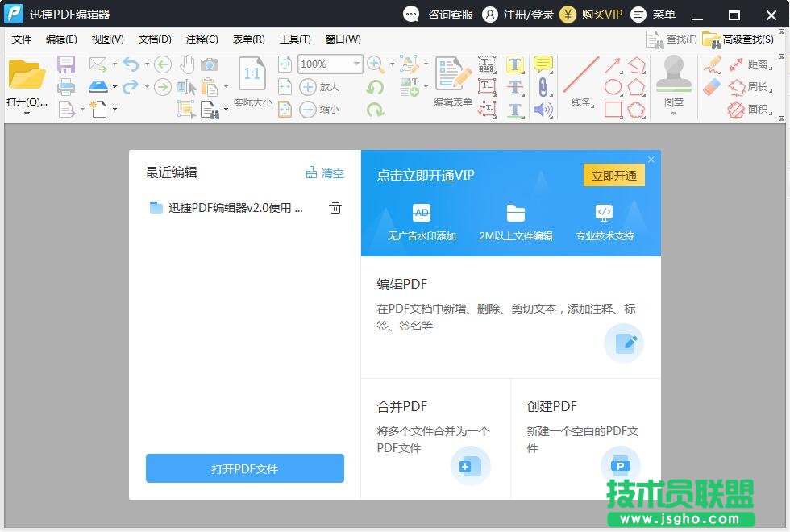Click the 立即开通 VIP button

coord(613,175)
